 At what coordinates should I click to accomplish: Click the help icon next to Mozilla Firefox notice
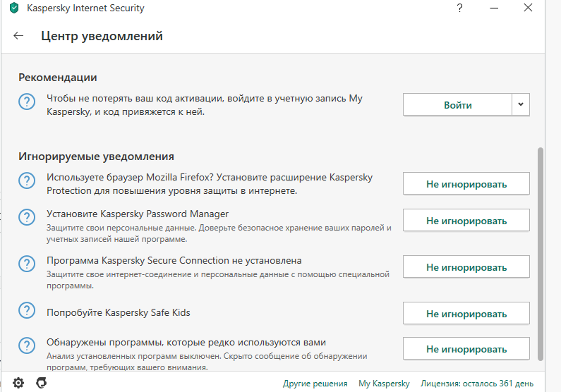[27, 181]
